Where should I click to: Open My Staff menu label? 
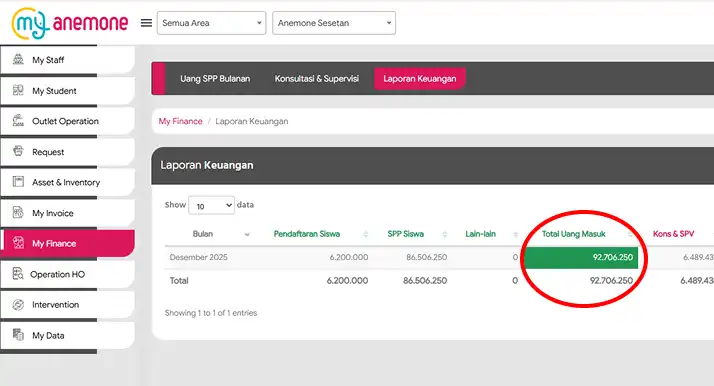pyautogui.click(x=48, y=60)
